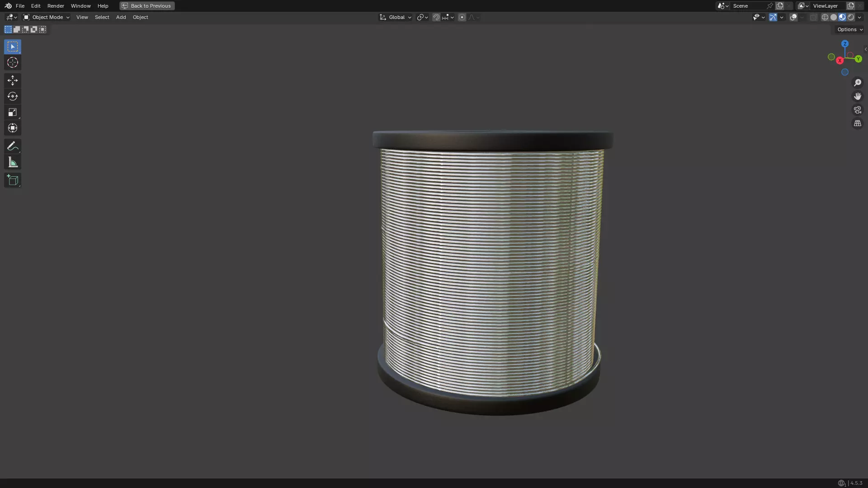Click the pan hand viewport button
The width and height of the screenshot is (868, 488).
[x=858, y=96]
